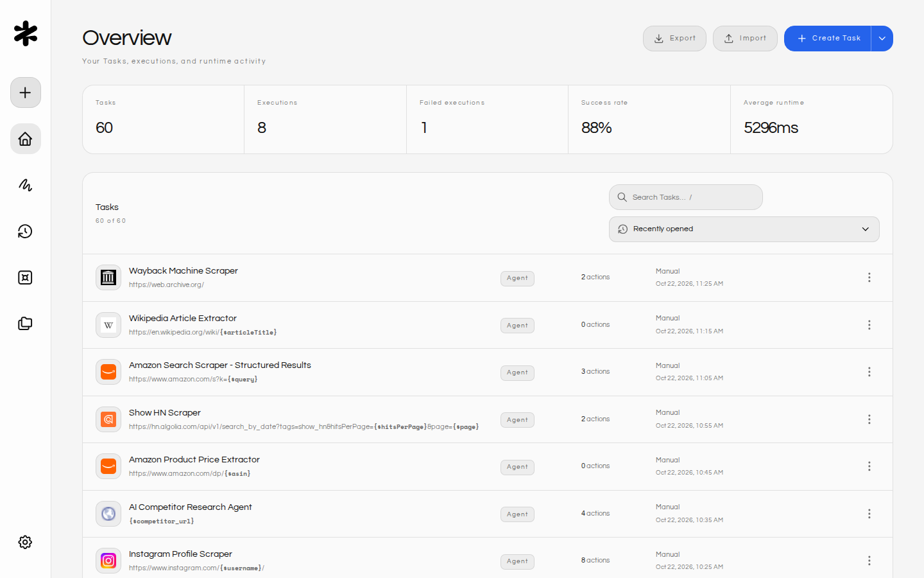This screenshot has height=578, width=924.
Task: Open more options for Wikipedia Article Extractor
Action: click(869, 325)
